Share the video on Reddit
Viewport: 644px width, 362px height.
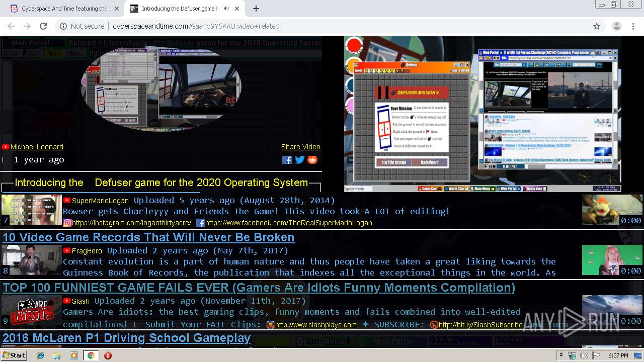[x=312, y=160]
